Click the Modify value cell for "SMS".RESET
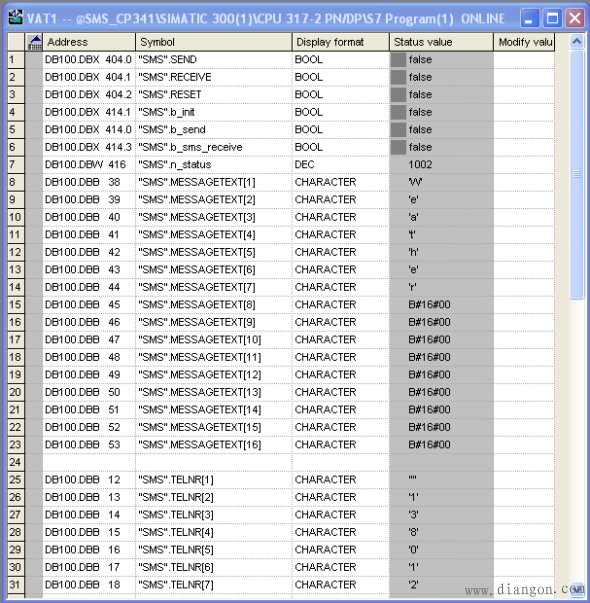The height and width of the screenshot is (603, 590). [x=524, y=95]
